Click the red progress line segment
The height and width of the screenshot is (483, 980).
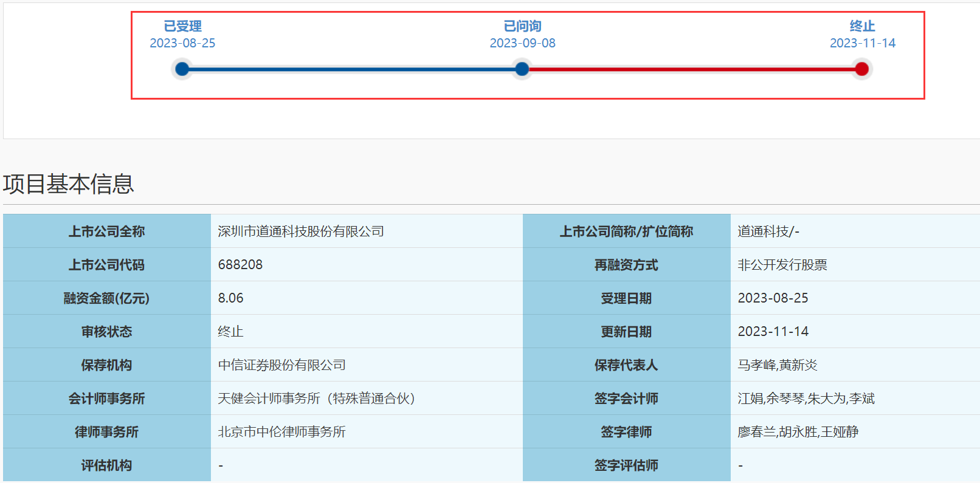point(692,69)
